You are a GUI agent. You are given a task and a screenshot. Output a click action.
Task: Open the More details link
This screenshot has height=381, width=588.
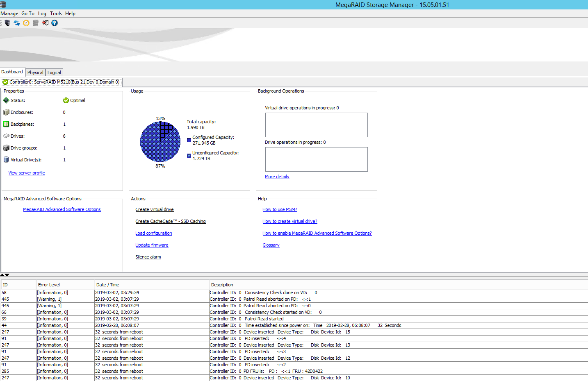[277, 177]
